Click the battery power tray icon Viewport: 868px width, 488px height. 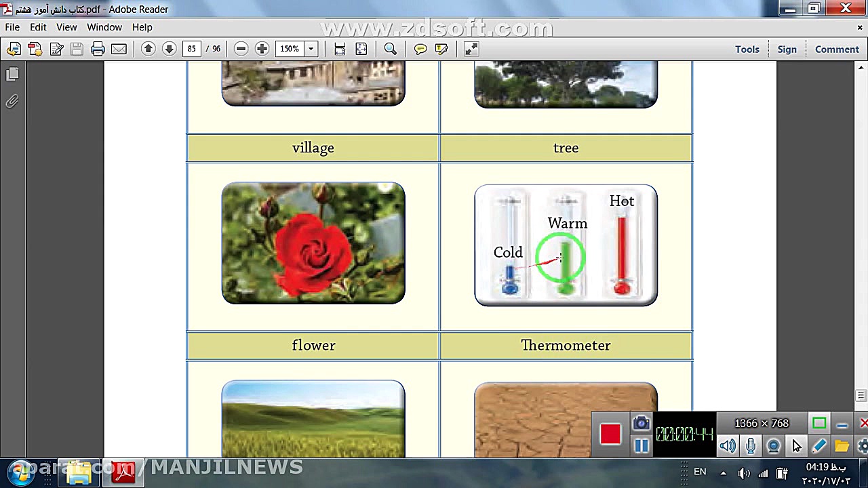coord(781,473)
